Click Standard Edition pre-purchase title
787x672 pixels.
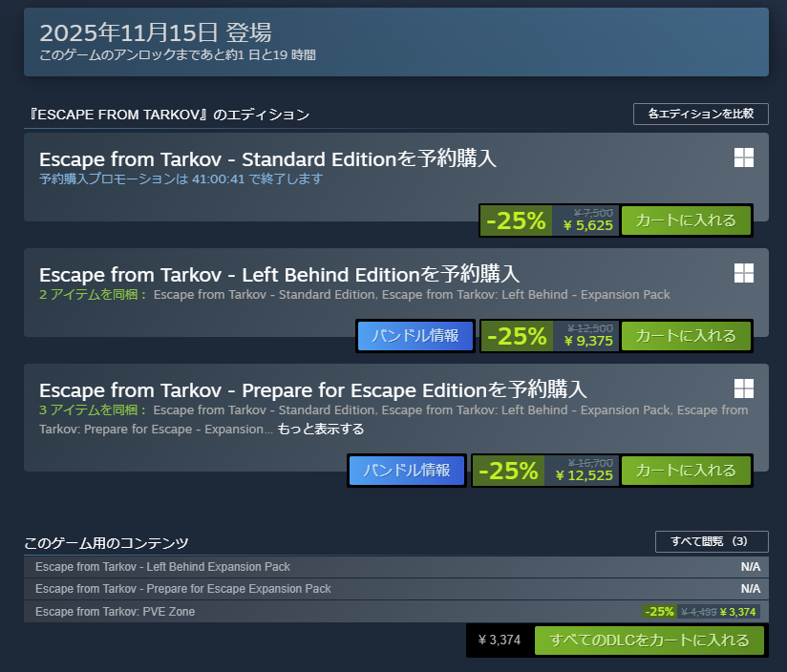click(x=267, y=158)
